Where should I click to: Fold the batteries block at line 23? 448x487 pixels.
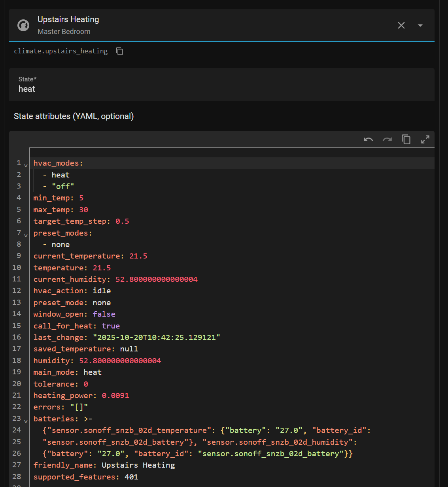[x=26, y=421]
